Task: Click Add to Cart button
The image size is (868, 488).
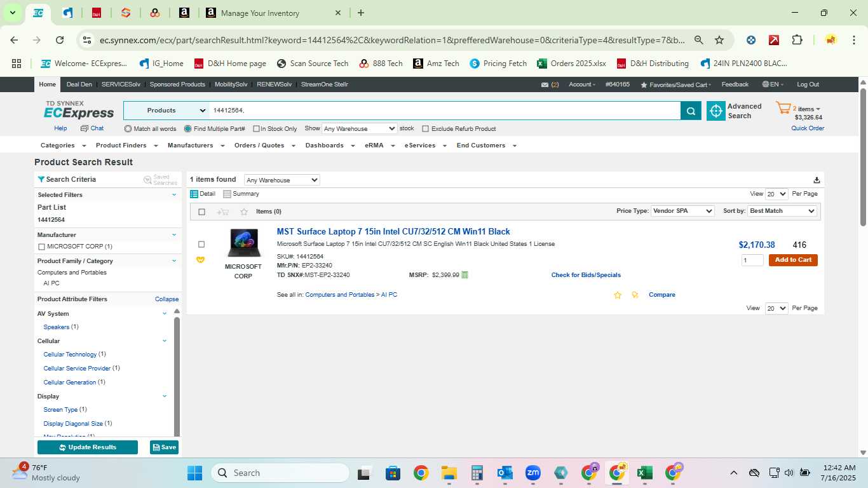Action: 793,260
